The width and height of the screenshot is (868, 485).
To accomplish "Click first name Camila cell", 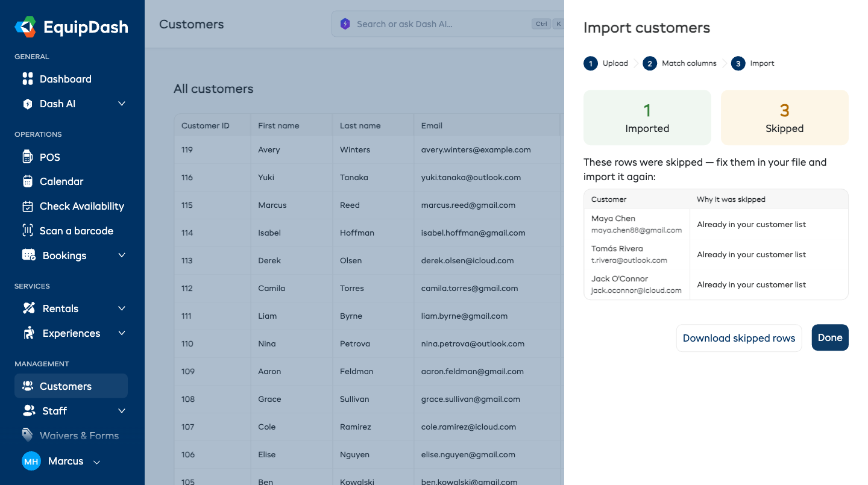I will pos(291,288).
